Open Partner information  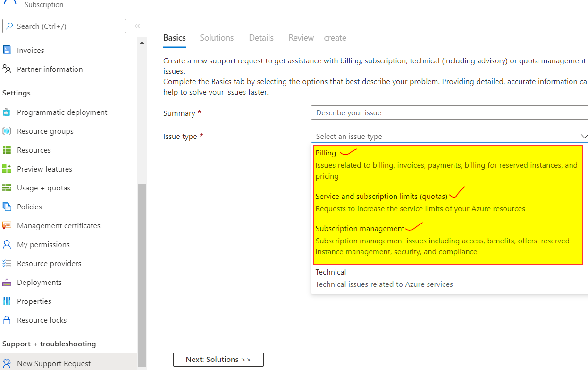click(x=49, y=69)
